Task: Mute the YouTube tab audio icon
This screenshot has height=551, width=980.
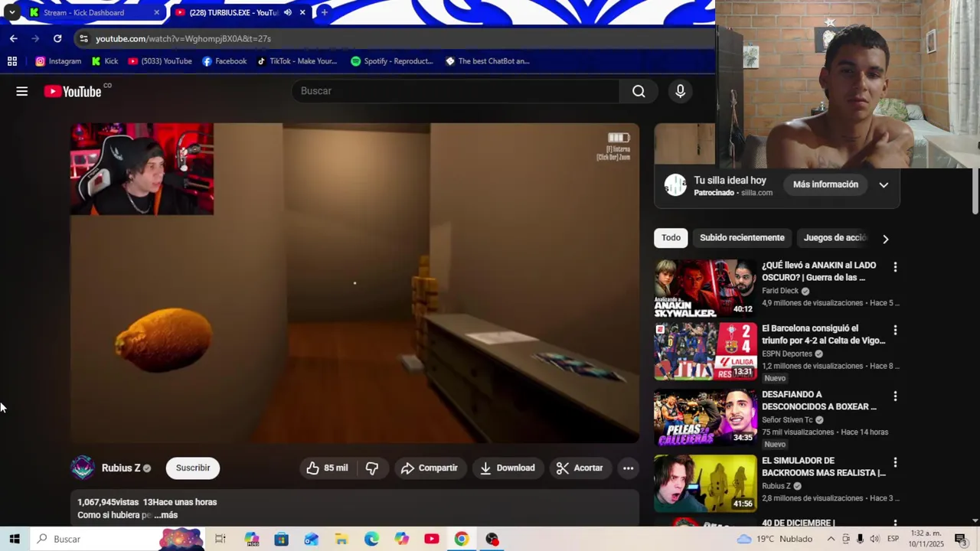Action: (288, 12)
